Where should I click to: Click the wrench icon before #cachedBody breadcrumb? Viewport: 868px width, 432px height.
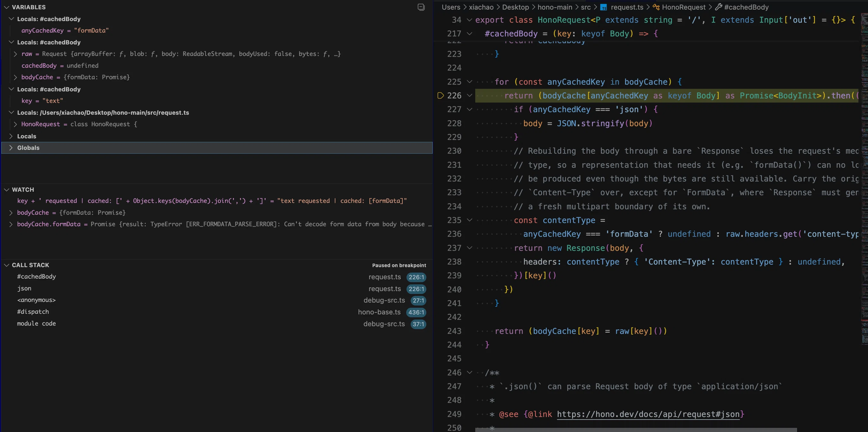[718, 7]
